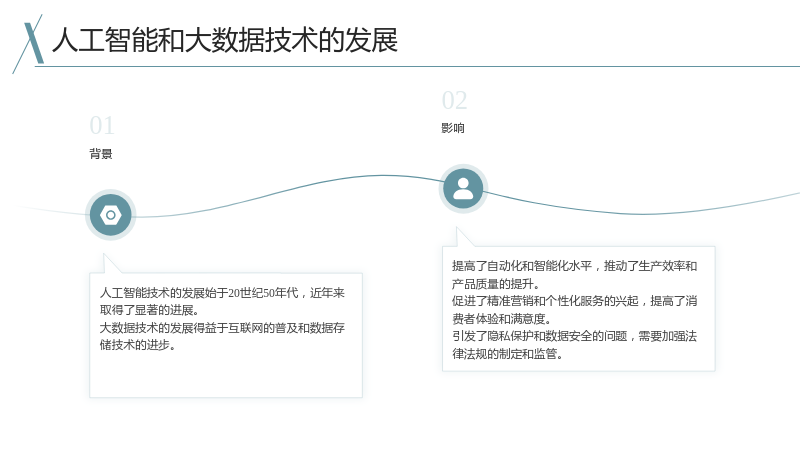
Task: Select the text 律法规的制定和监管
Action: [505, 354]
